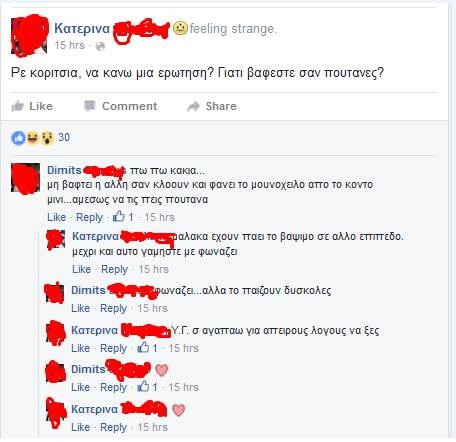
Task: Click Dimits name on heart comment
Action: [x=88, y=369]
